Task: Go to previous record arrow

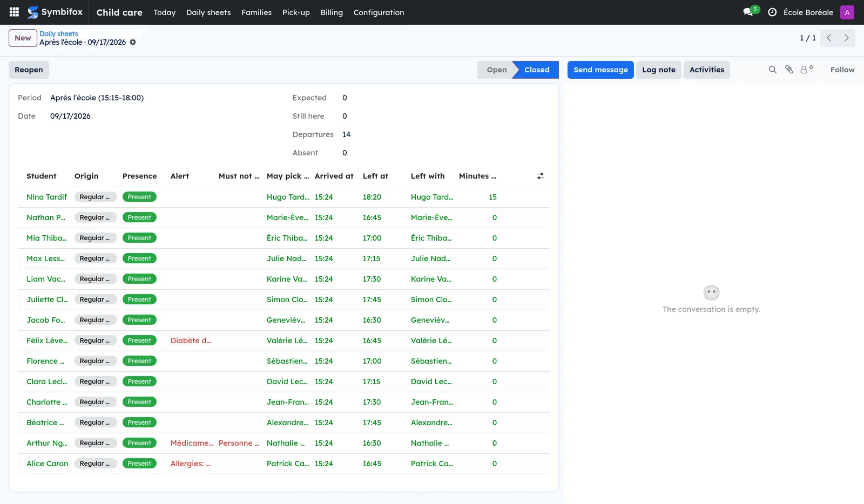Action: tap(828, 38)
